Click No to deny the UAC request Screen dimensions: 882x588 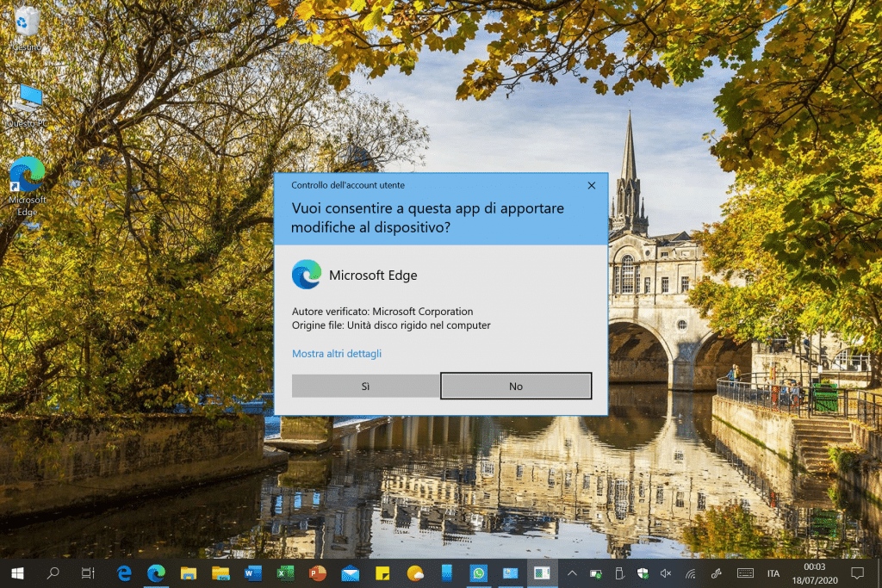click(x=516, y=386)
